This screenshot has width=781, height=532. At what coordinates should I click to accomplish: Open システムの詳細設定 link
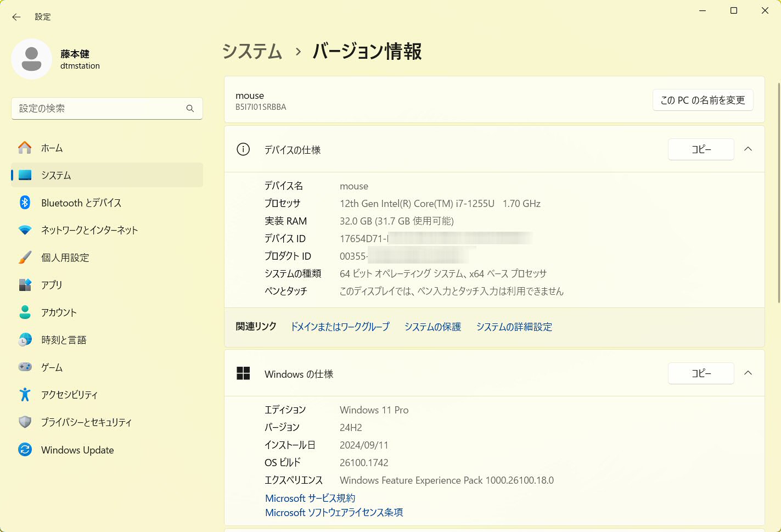514,327
